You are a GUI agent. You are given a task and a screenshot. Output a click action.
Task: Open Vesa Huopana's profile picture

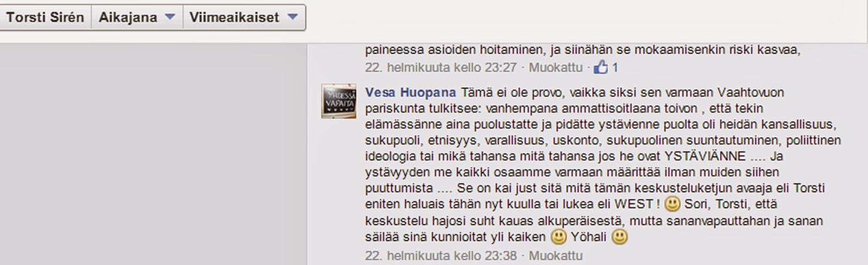(339, 101)
